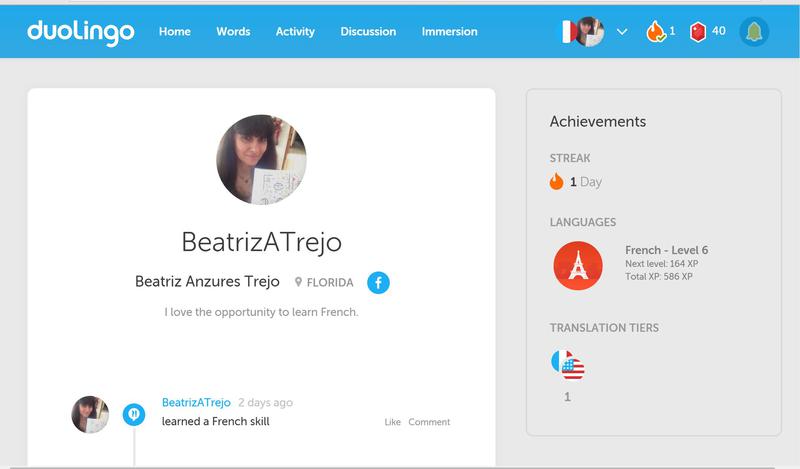
Task: Click the Duolingo logo
Action: coord(81,32)
